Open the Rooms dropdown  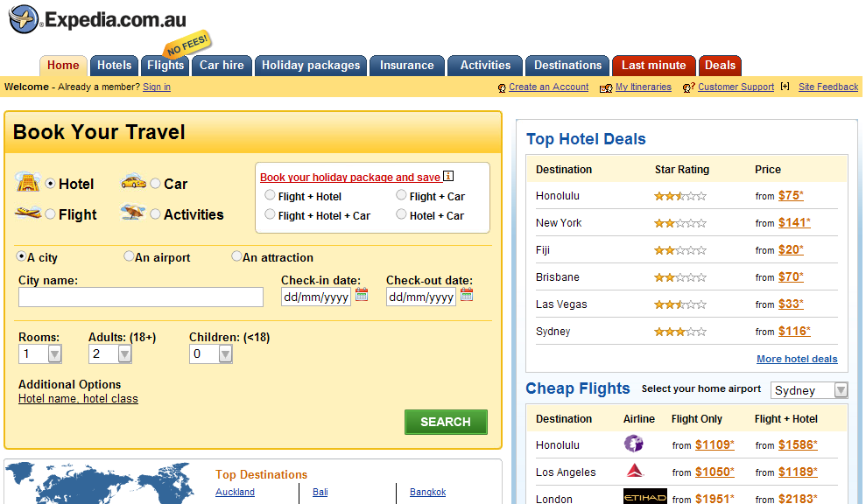click(x=40, y=353)
